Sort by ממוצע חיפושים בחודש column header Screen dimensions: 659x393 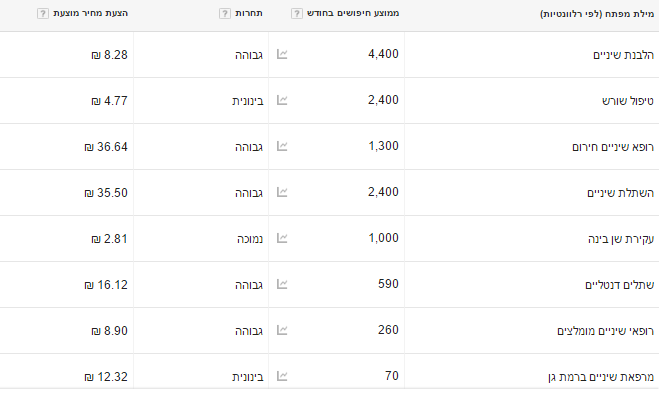[353, 13]
